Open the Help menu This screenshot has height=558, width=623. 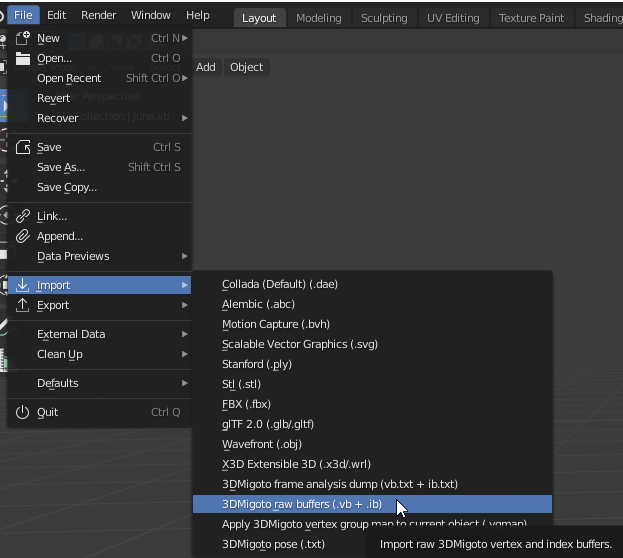(197, 15)
